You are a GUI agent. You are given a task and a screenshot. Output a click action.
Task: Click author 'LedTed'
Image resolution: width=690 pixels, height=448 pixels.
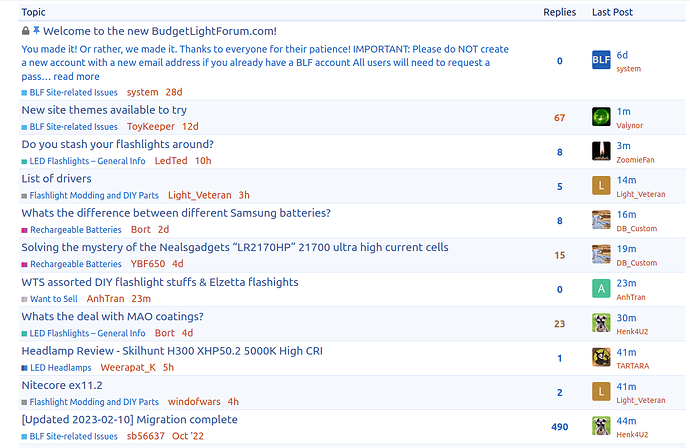click(171, 161)
